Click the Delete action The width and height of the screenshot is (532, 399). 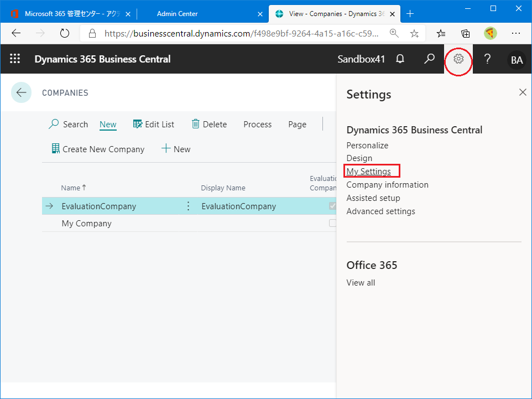(x=209, y=125)
